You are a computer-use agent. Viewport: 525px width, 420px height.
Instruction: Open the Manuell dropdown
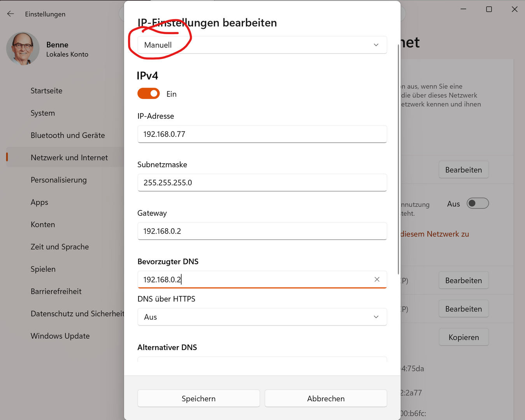tap(262, 45)
